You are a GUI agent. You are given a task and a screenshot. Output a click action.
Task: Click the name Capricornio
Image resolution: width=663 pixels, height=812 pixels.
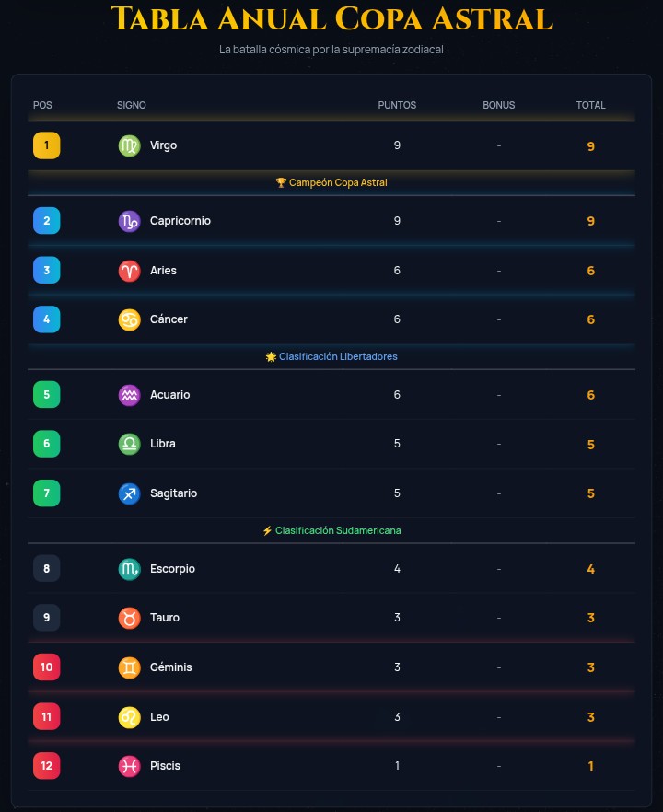pyautogui.click(x=180, y=221)
